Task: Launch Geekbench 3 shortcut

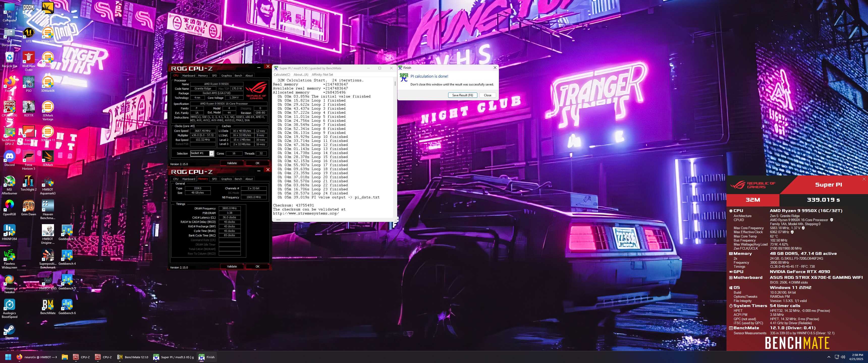Action: coord(67,232)
